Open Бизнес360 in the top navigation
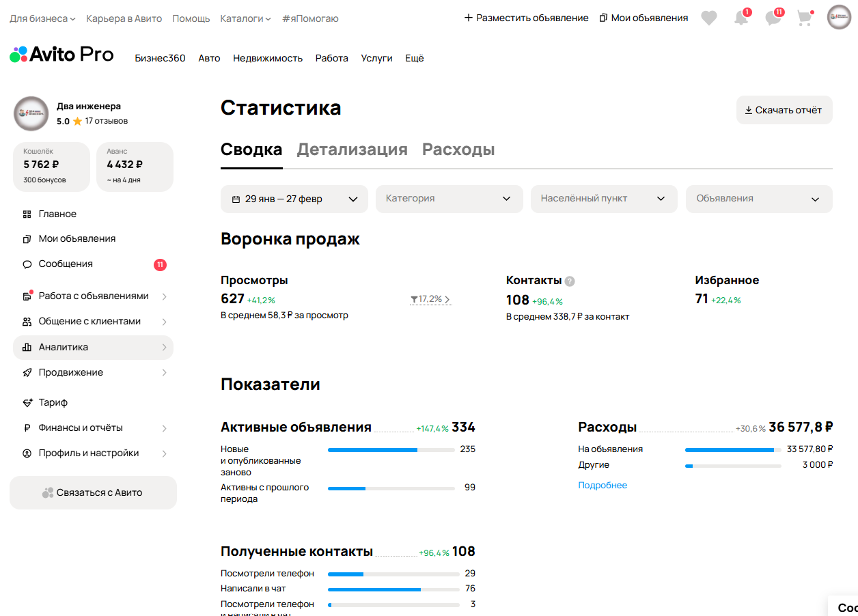The image size is (858, 616). (160, 58)
